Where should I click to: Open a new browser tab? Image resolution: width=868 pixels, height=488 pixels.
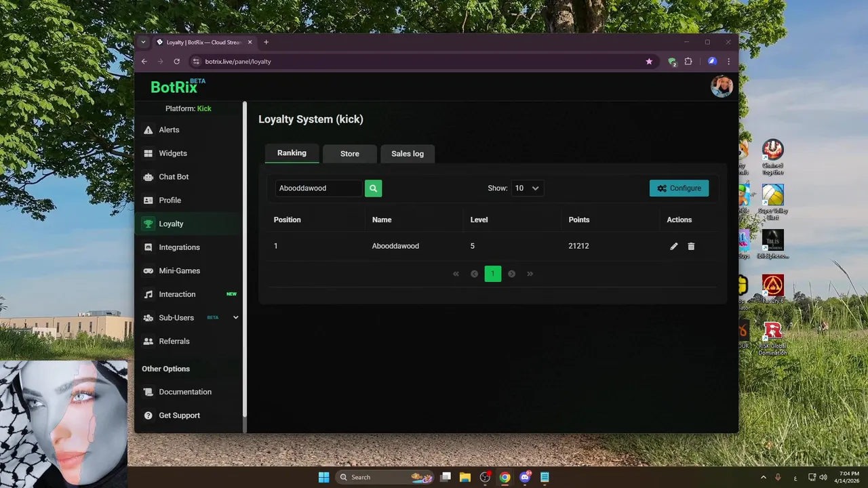pos(266,42)
